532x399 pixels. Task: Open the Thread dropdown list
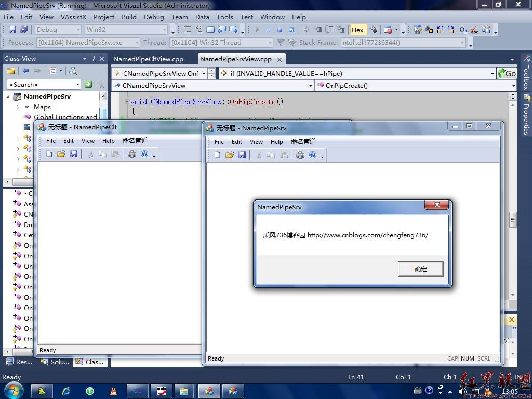click(x=270, y=43)
